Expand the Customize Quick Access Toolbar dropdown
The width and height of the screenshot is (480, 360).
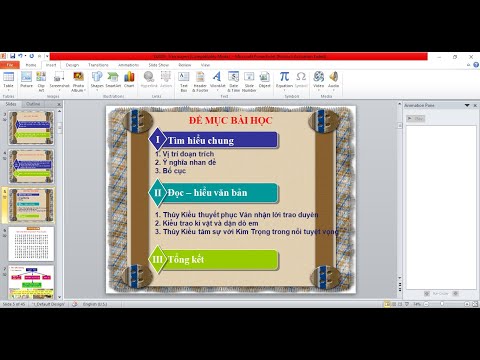point(47,56)
